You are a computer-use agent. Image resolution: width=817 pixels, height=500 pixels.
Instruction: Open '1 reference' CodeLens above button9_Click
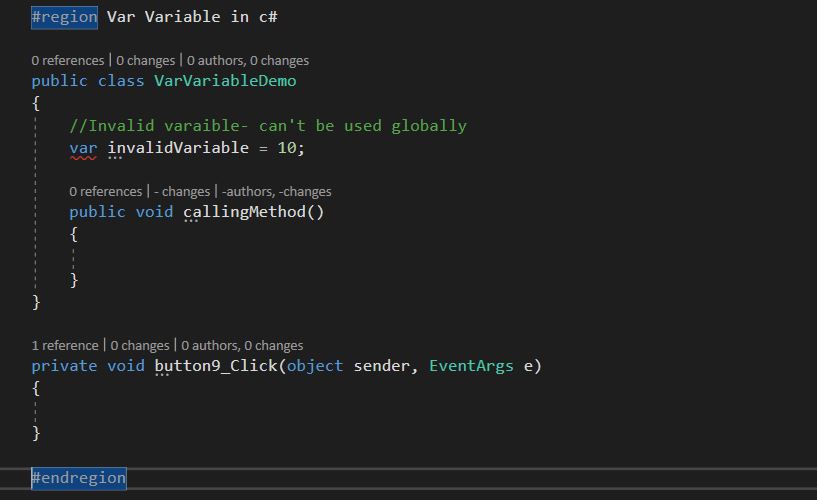(65, 345)
